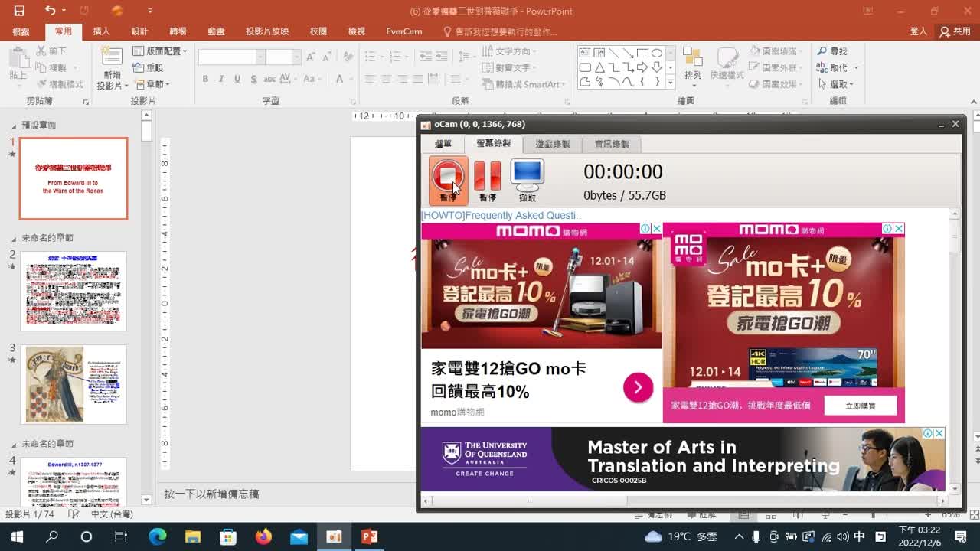Viewport: 980px width, 551px height.
Task: Expand the shapes gallery with More arrow
Action: tap(671, 82)
